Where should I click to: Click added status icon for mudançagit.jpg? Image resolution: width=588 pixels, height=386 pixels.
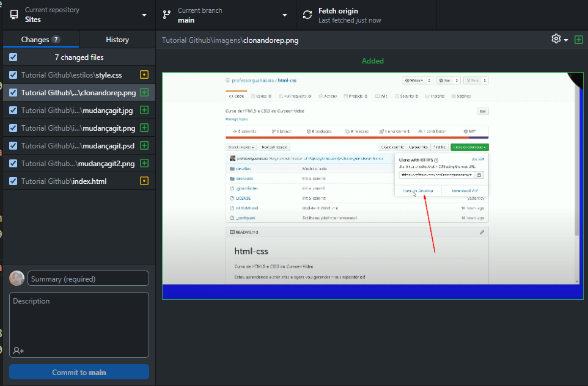coord(144,110)
